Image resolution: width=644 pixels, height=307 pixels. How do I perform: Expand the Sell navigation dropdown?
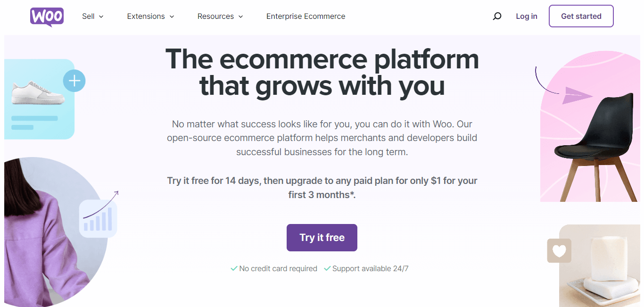(x=92, y=16)
